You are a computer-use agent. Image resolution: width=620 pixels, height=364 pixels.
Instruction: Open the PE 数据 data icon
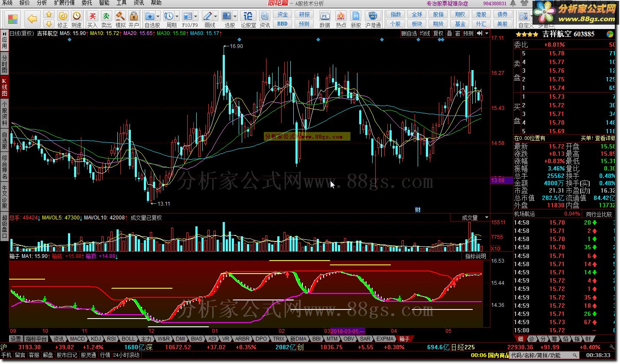point(325,16)
